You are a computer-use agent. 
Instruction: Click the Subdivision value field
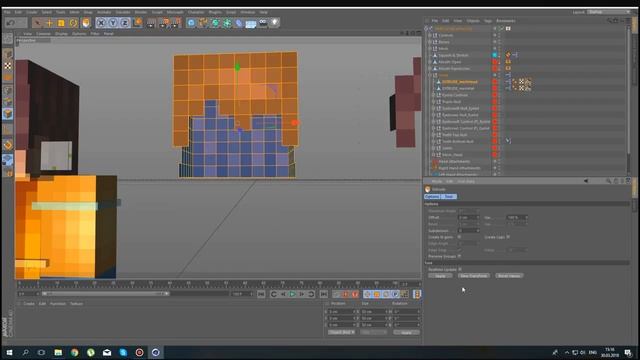pyautogui.click(x=468, y=231)
